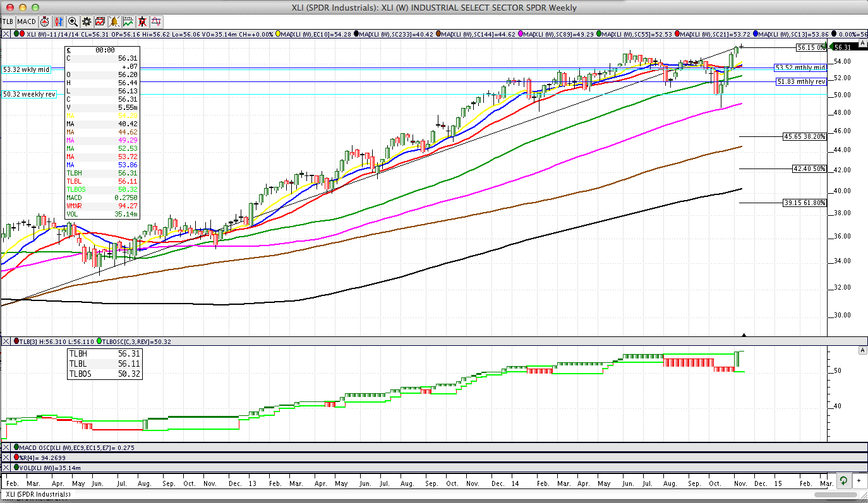Toggle the red %R indicator dot
Screen dimensions: 868x503
[x=15, y=458]
